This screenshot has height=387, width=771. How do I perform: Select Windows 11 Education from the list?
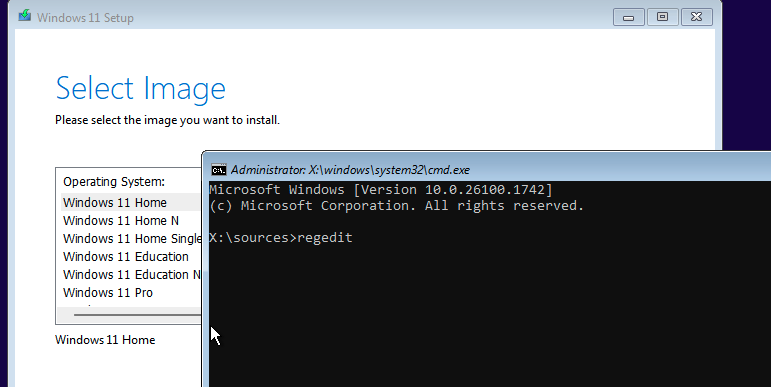click(131, 257)
